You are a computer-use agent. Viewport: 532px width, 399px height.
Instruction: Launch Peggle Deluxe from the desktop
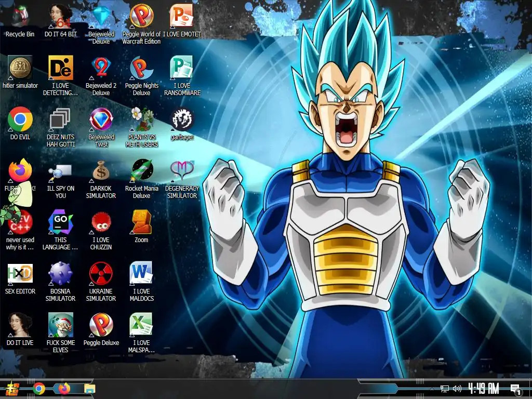[x=101, y=329]
